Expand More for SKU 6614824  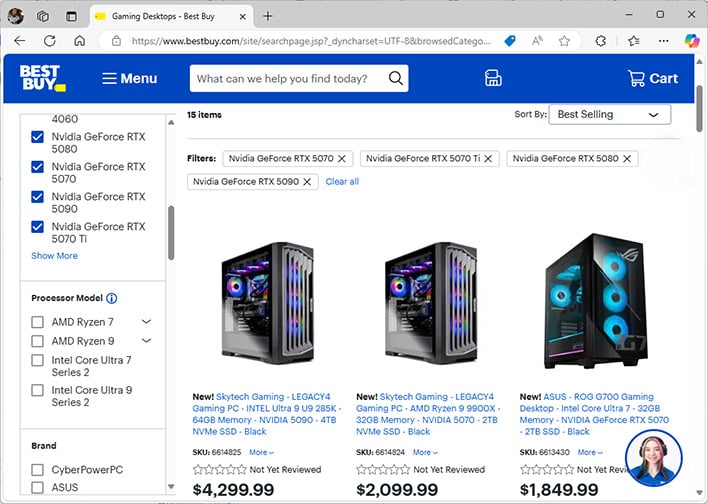(x=425, y=452)
